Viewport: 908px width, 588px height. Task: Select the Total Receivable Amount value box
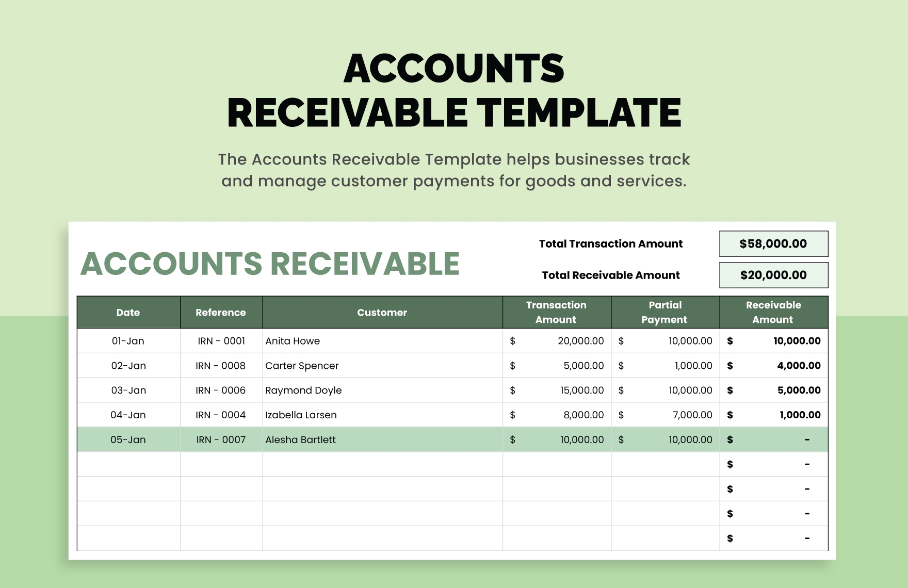pyautogui.click(x=772, y=275)
